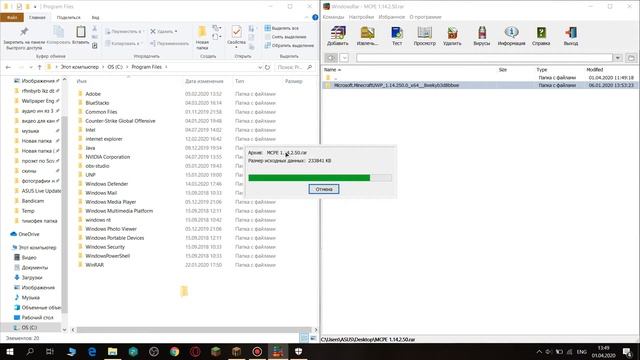Click the Отмена button in extraction dialog
640x360 pixels.
point(324,189)
